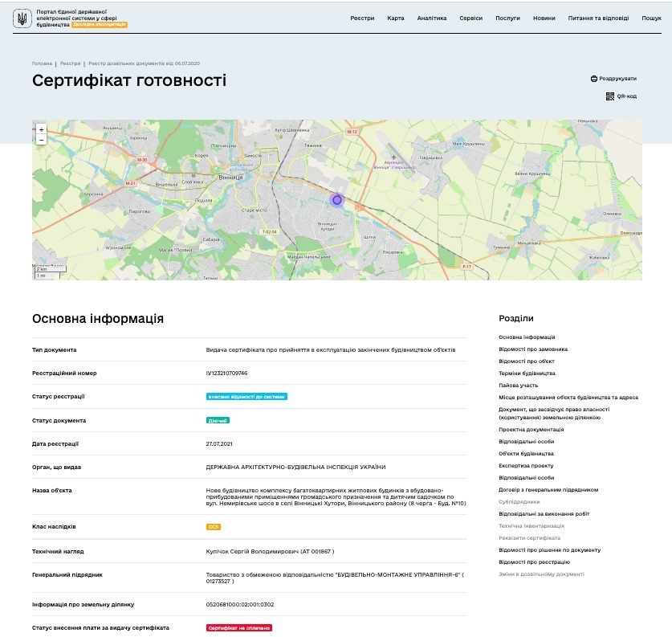Click the 'внесено відомості до системи' status badge
672x637 pixels.
pyautogui.click(x=246, y=397)
